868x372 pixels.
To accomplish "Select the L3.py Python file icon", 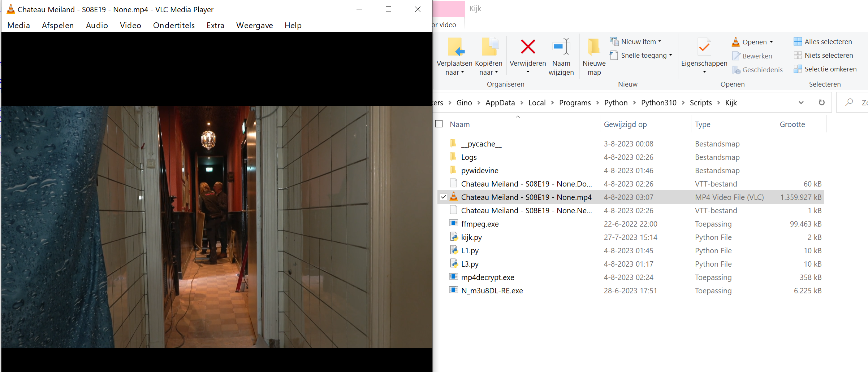I will [x=454, y=263].
